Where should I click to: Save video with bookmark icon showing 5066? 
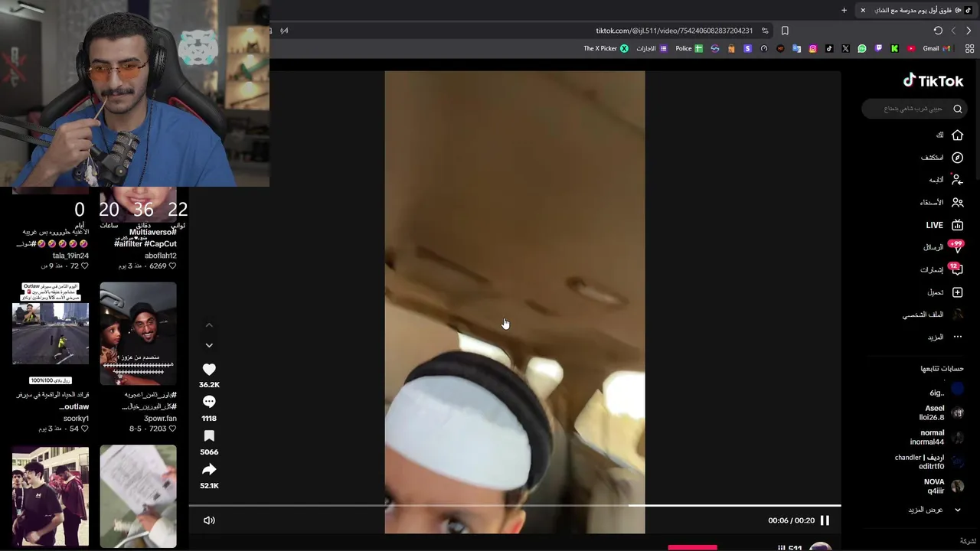click(209, 435)
